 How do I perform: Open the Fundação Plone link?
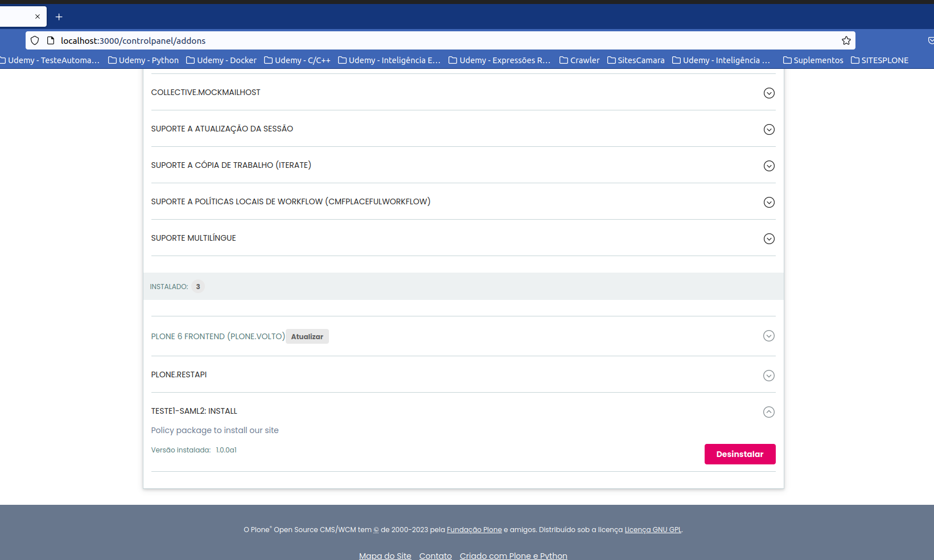click(474, 529)
